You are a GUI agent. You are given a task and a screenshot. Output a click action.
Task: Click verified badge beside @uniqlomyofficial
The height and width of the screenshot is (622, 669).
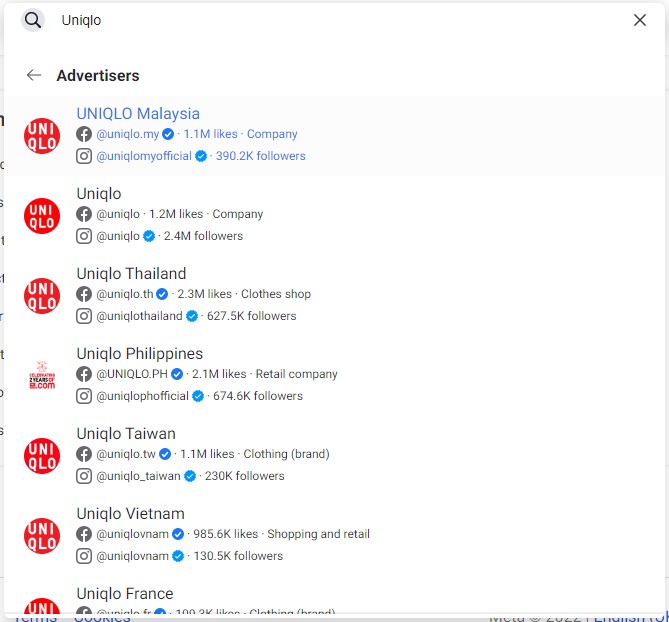pyautogui.click(x=201, y=156)
